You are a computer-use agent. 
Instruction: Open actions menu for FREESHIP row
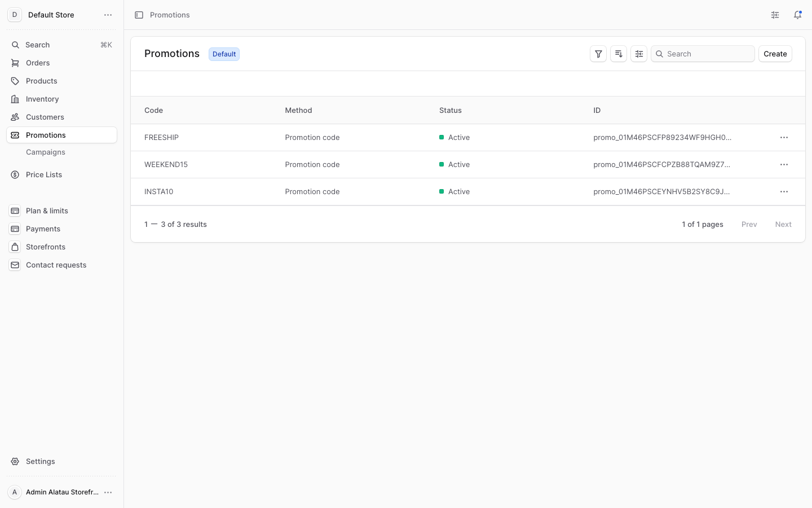click(784, 138)
